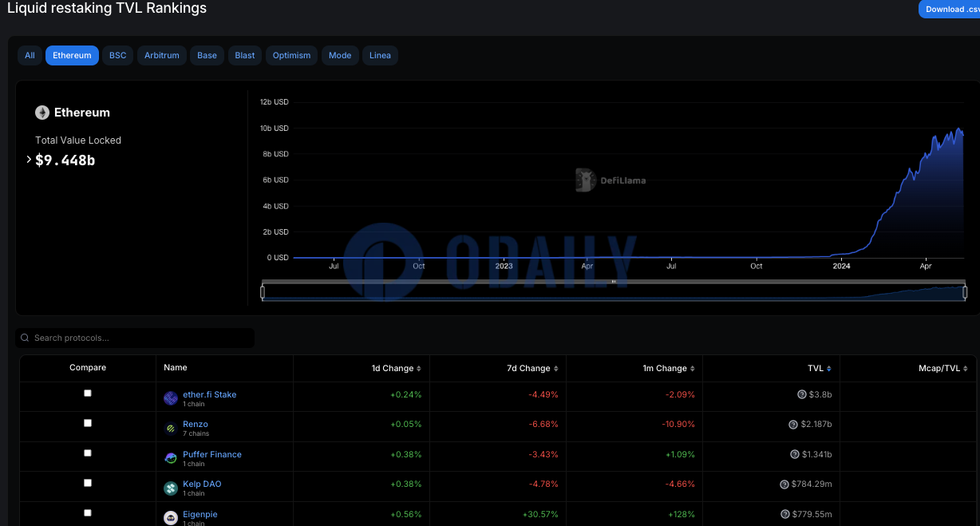Click the right handle of the chart range slider
Viewport: 980px width, 526px height.
click(x=965, y=293)
